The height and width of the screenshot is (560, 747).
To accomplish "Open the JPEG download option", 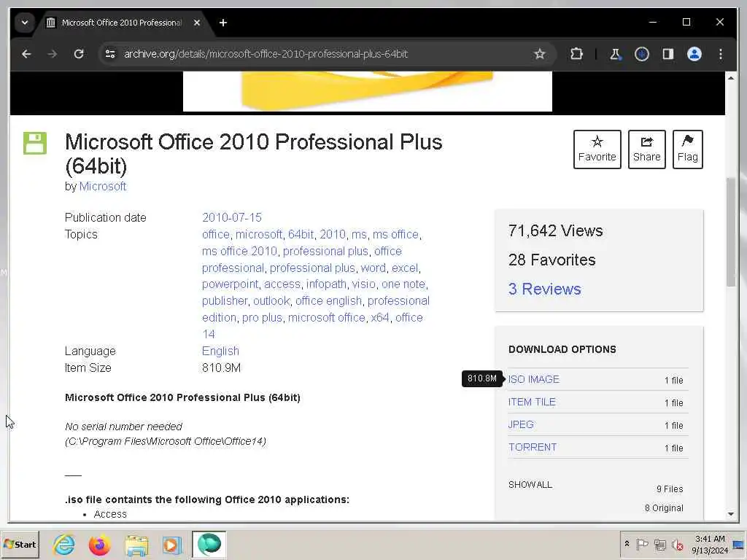I will 521,424.
